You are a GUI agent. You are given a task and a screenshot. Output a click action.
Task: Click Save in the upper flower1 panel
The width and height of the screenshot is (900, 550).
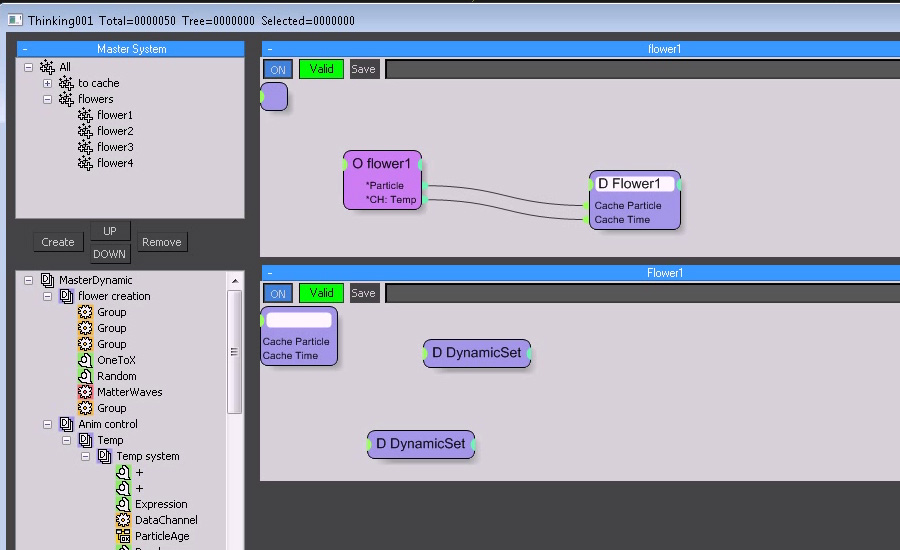point(363,69)
